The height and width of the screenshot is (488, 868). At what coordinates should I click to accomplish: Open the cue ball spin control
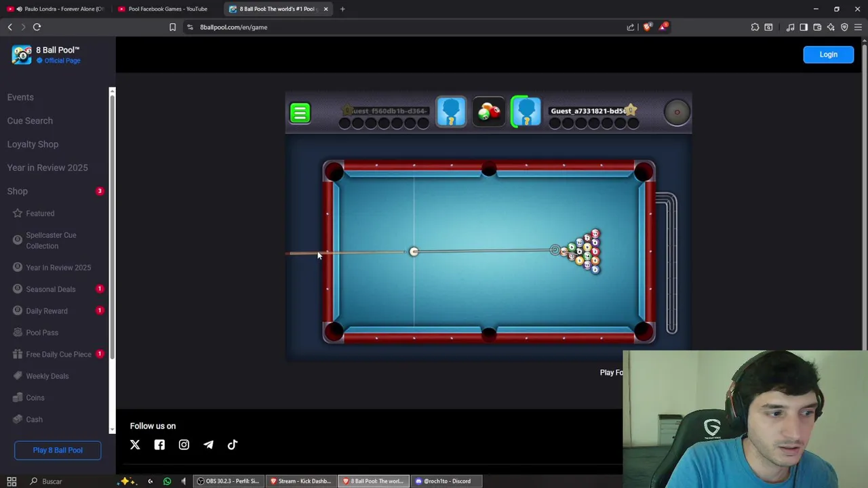676,113
